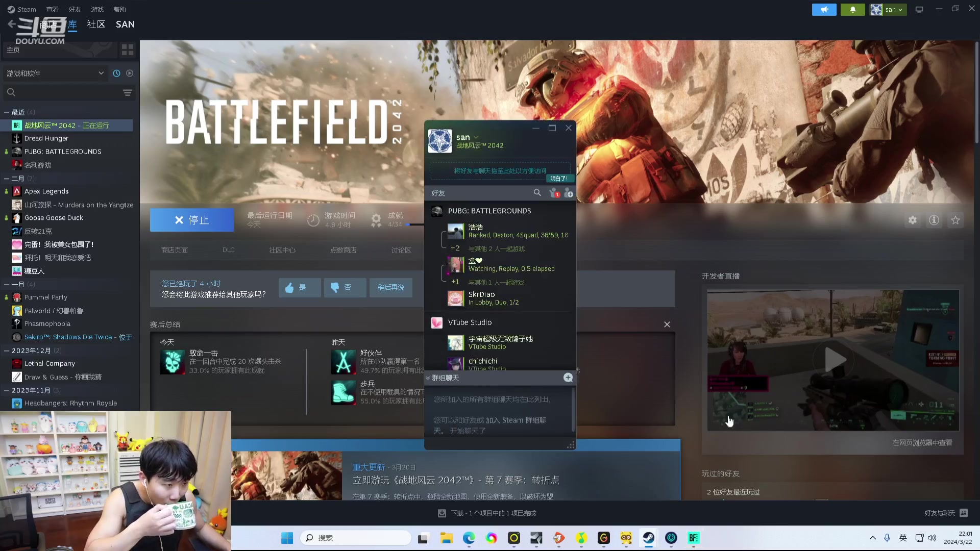Collapse the 2023年11月 category
This screenshot has height=551, width=980.
coord(7,390)
